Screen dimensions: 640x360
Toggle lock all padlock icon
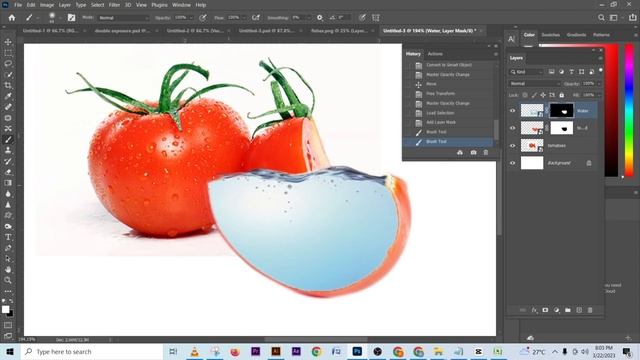coord(562,95)
